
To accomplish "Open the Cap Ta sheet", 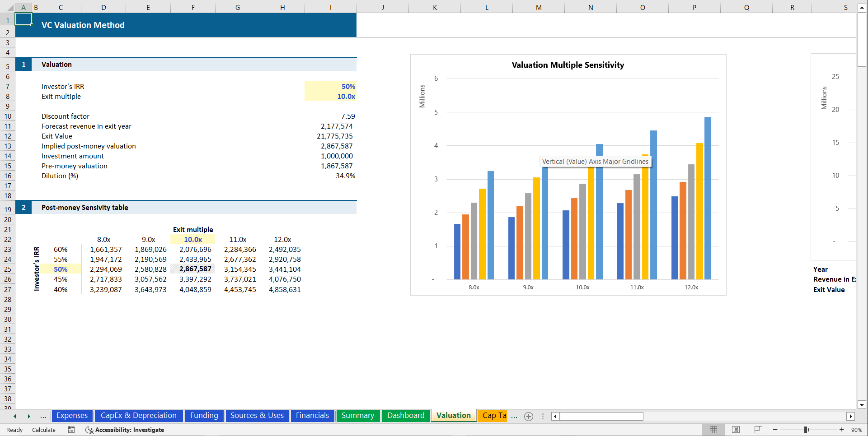I will (x=493, y=415).
